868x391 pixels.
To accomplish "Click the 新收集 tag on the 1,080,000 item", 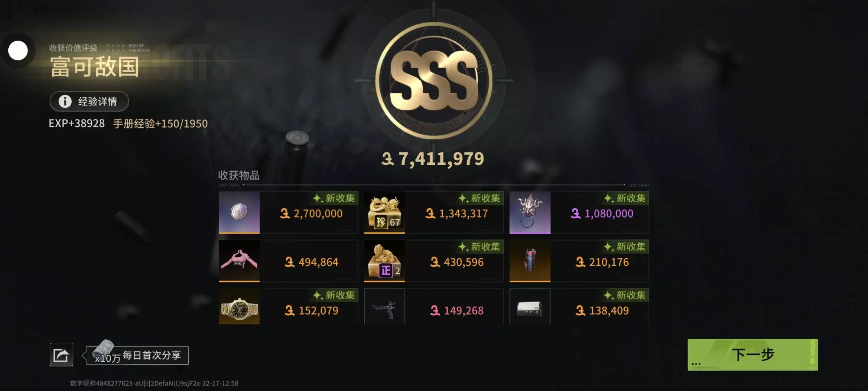I will [625, 198].
